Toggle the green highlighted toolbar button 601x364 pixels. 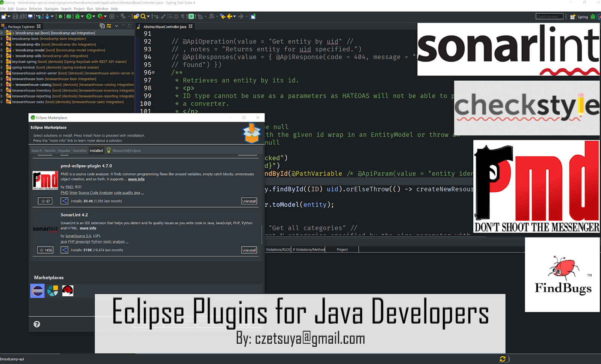(x=191, y=17)
